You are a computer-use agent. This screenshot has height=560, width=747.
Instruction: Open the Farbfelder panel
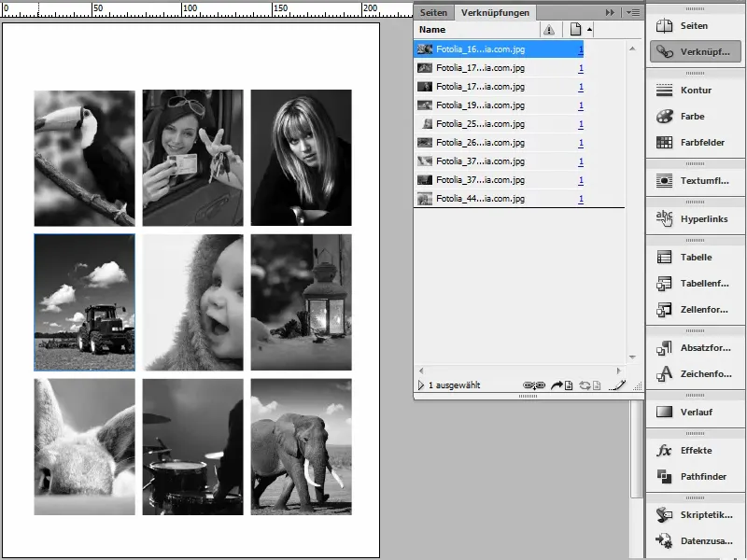[x=695, y=143]
